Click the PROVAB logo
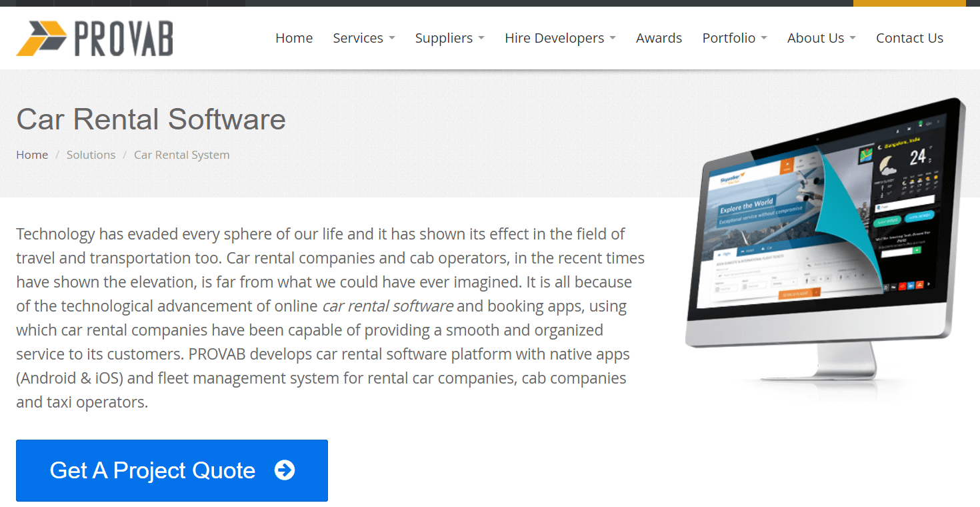Image resolution: width=980 pixels, height=507 pixels. (x=95, y=39)
